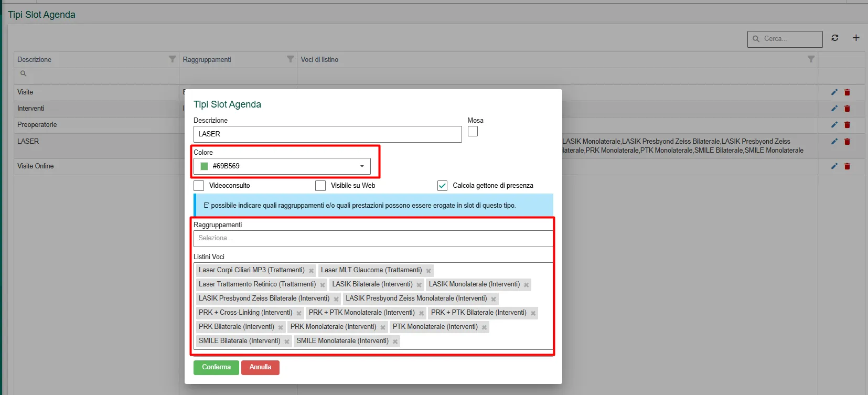Click the refresh icon near search box
This screenshot has height=395, width=868.
tap(835, 38)
